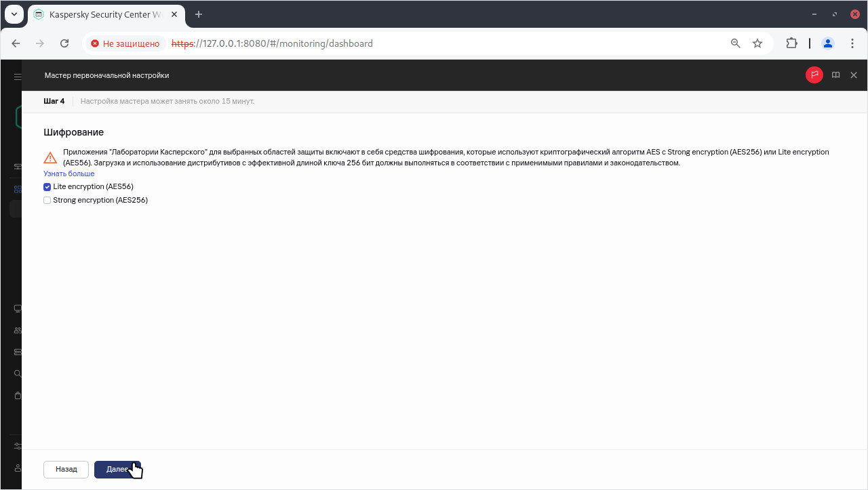
Task: Click the Шифрование heading
Action: (73, 132)
